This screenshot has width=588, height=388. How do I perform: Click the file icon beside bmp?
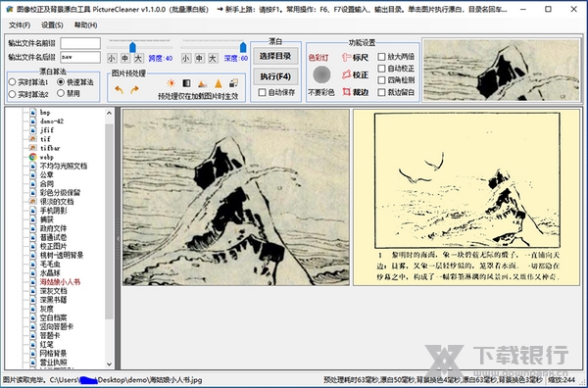coord(33,113)
